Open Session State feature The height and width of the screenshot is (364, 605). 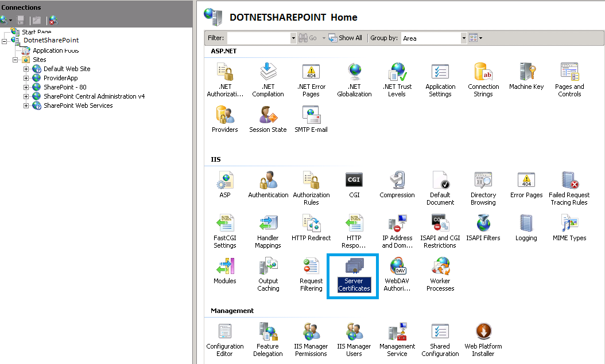point(268,119)
